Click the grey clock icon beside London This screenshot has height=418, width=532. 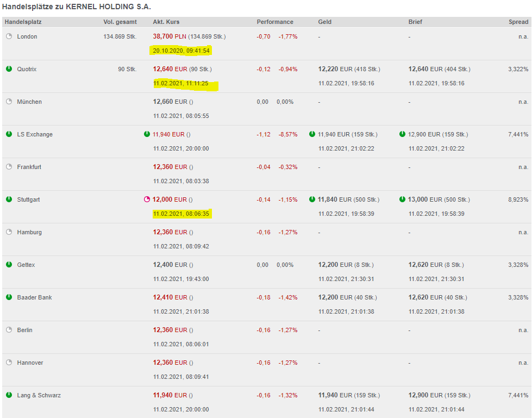[9, 36]
